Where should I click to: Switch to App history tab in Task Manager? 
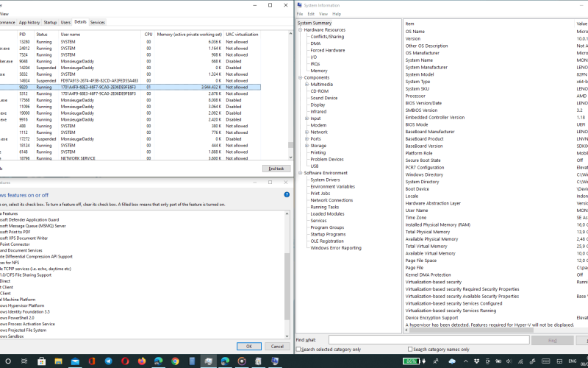coord(29,23)
